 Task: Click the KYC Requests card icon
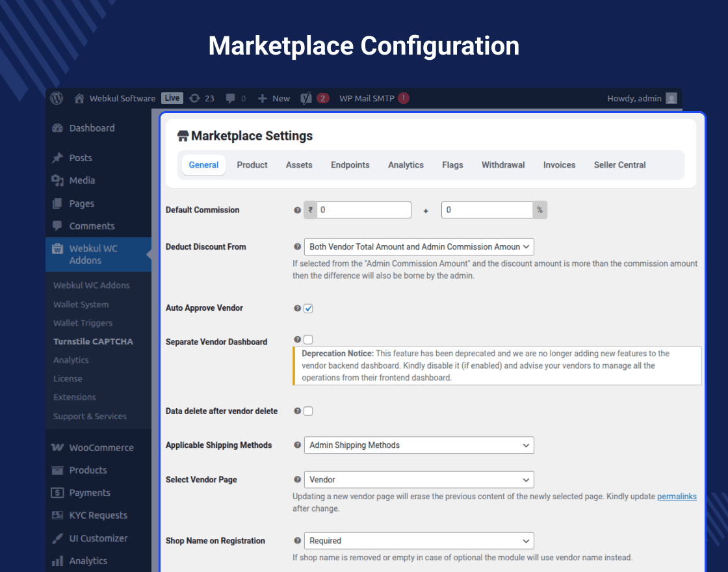click(x=58, y=515)
